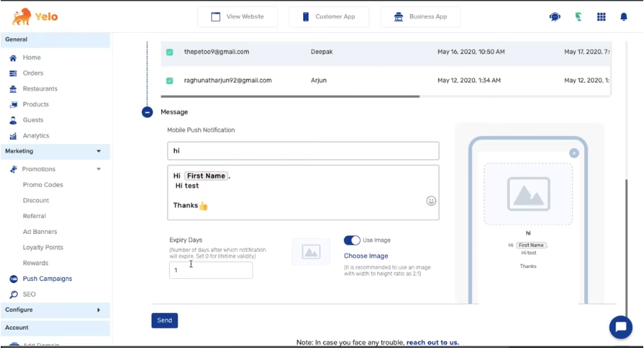The image size is (644, 348).
Task: Toggle the Use Image switch
Action: [x=352, y=240]
